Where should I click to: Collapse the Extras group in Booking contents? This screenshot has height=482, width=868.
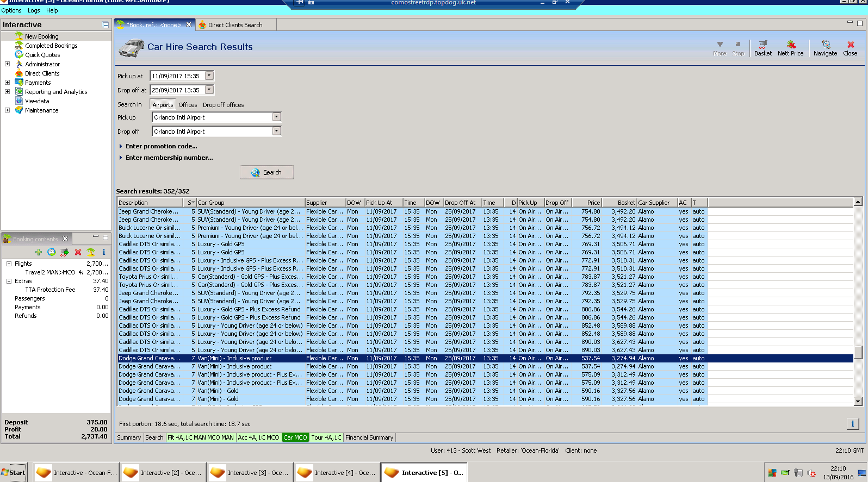click(x=9, y=281)
